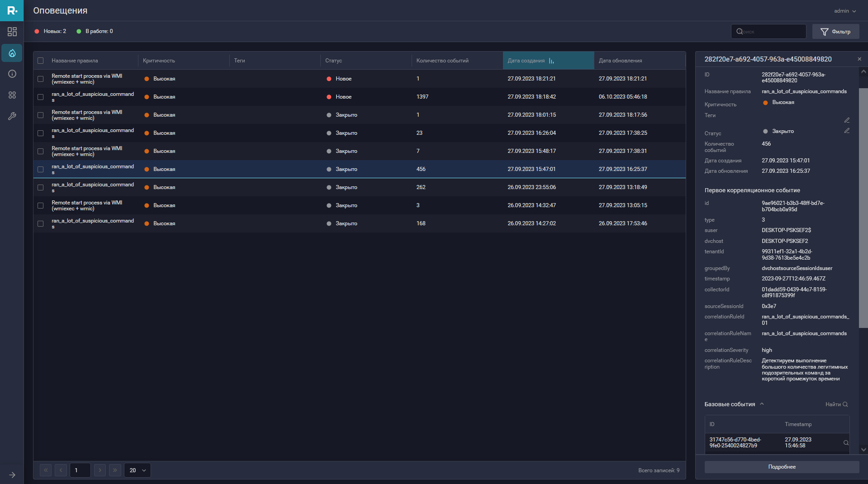Viewport: 868px width, 484px height.
Task: Go to last page of the table
Action: tap(115, 470)
